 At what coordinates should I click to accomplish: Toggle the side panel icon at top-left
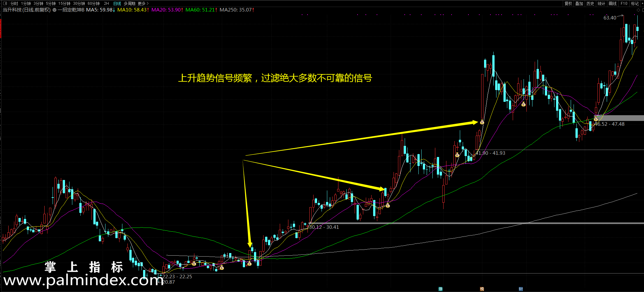[x=5, y=4]
